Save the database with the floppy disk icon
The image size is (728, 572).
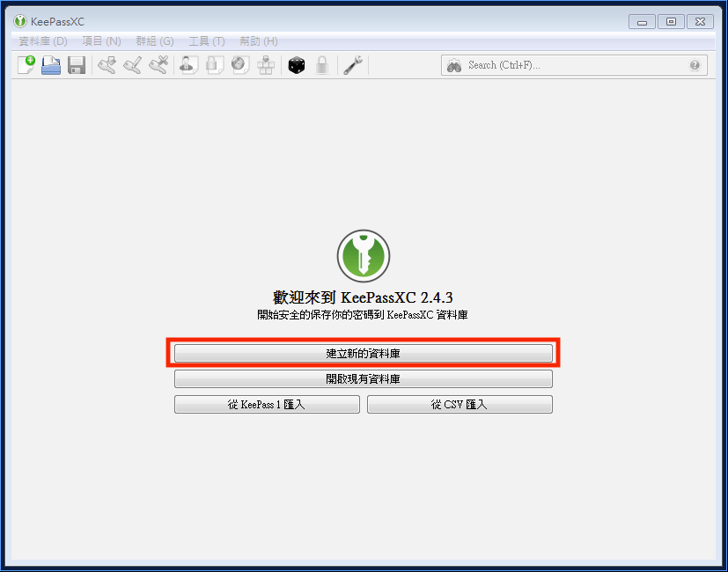(x=76, y=64)
